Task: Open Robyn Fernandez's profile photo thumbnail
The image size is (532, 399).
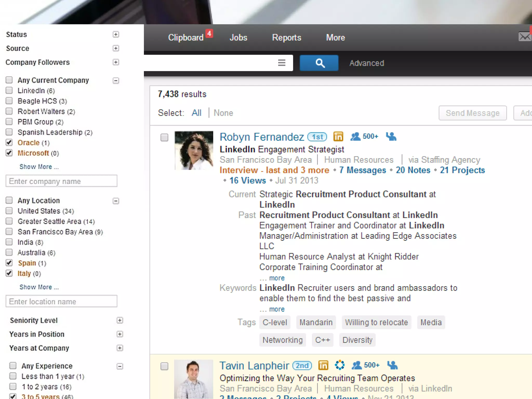Action: click(x=194, y=150)
